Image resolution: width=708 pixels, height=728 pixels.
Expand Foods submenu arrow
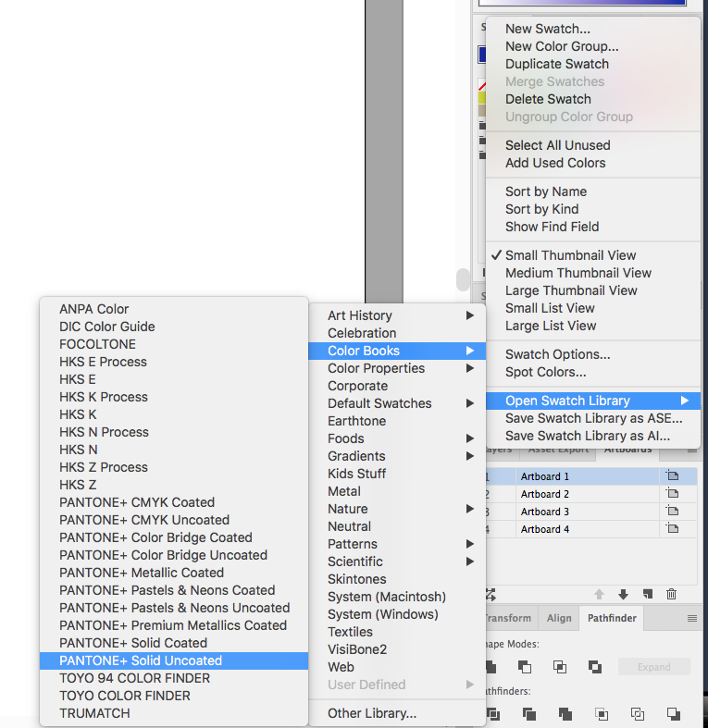[x=470, y=438]
